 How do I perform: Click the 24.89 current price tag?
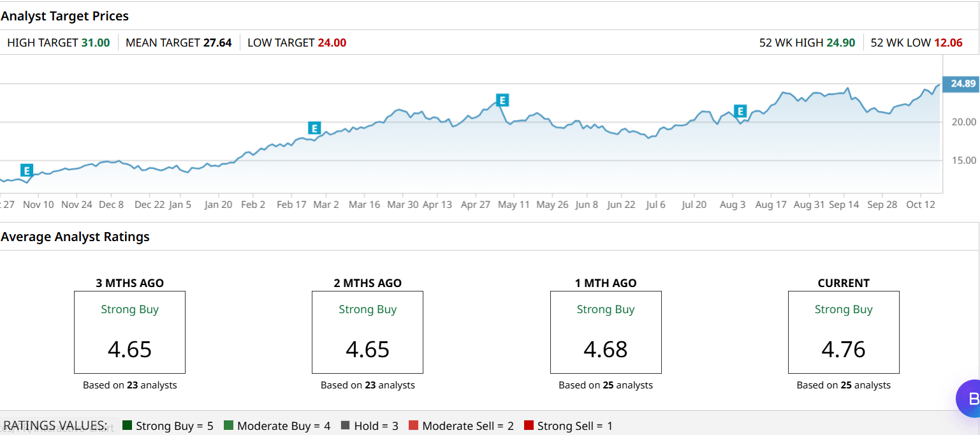click(962, 84)
